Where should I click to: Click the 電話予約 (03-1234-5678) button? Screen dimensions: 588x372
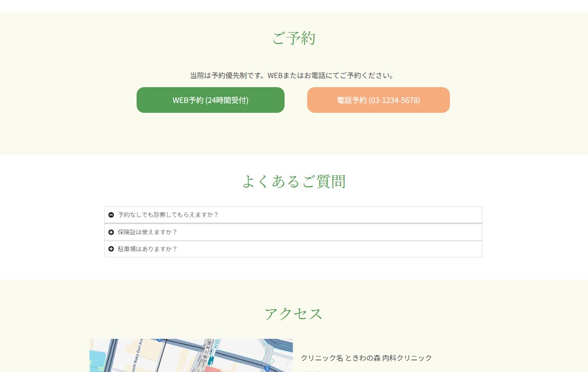coord(378,100)
